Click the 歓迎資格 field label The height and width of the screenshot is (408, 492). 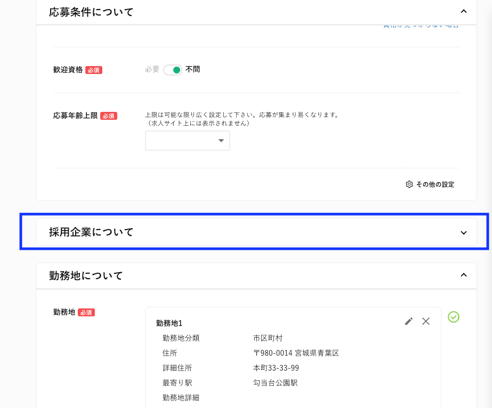68,70
